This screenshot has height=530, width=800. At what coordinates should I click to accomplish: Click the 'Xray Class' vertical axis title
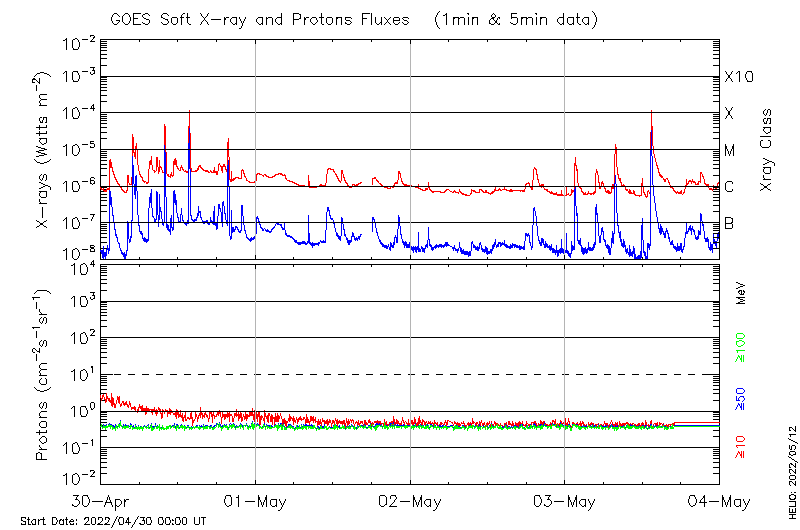click(x=766, y=150)
